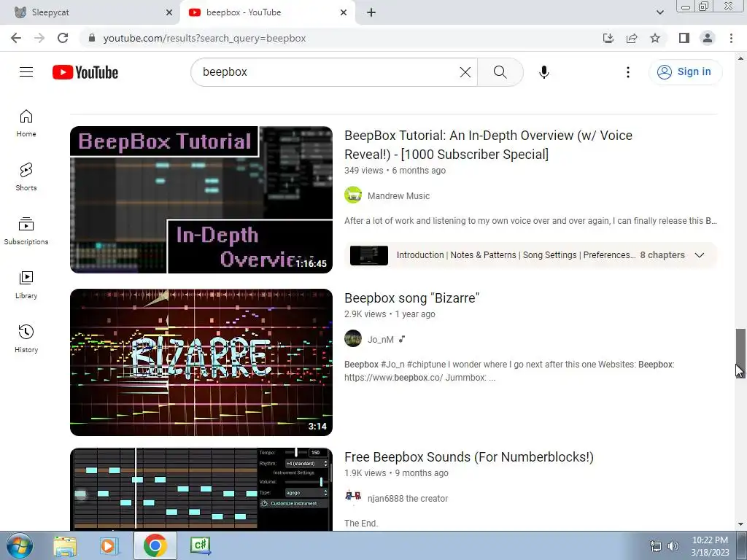Open Beepbox song "Bizarre" title

pos(411,298)
